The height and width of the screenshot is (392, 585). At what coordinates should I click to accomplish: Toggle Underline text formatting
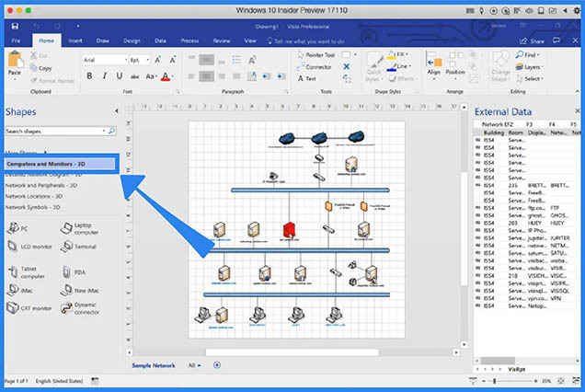pos(120,75)
